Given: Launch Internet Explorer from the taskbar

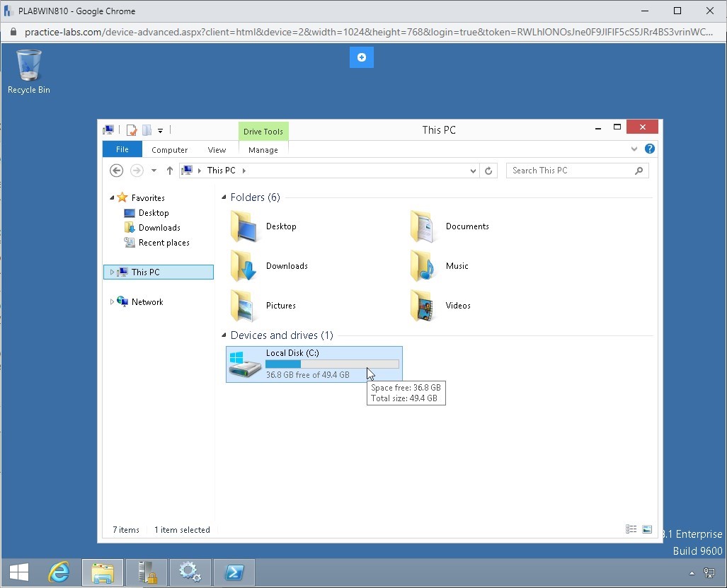Looking at the screenshot, I should pos(59,572).
